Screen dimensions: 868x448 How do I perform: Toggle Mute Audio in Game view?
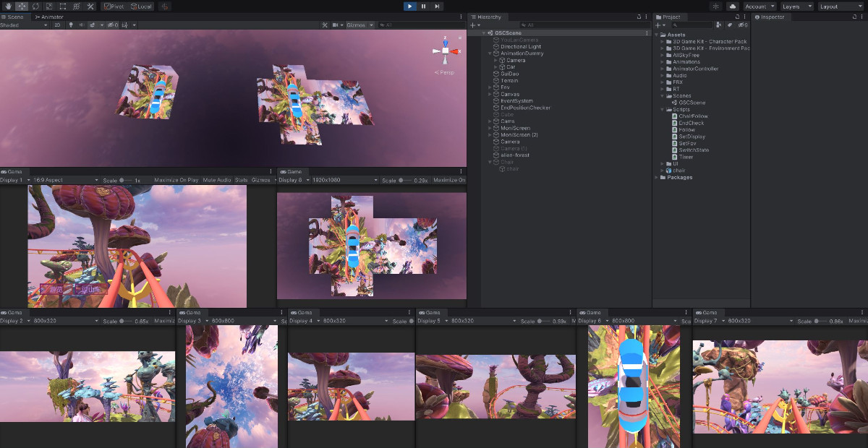tap(217, 180)
